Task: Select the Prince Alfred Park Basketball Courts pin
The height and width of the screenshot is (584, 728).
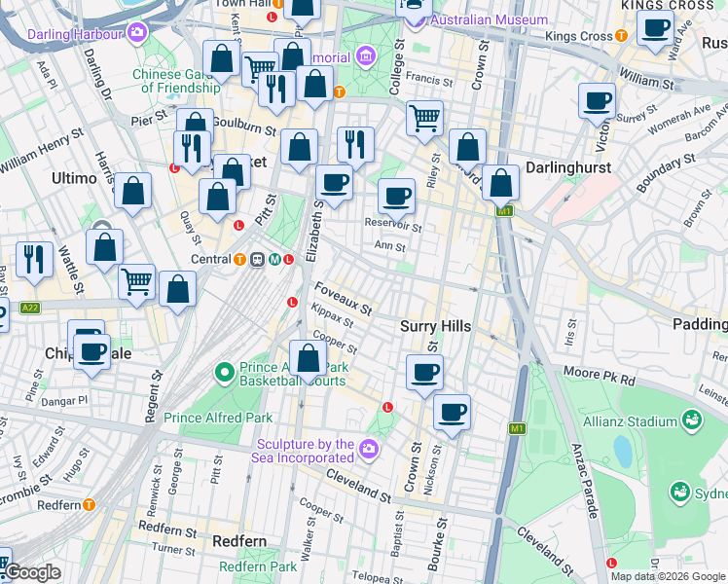Action: point(225,374)
